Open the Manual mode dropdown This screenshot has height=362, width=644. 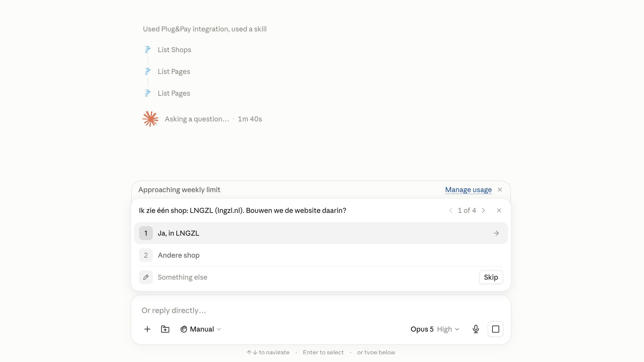(201, 329)
